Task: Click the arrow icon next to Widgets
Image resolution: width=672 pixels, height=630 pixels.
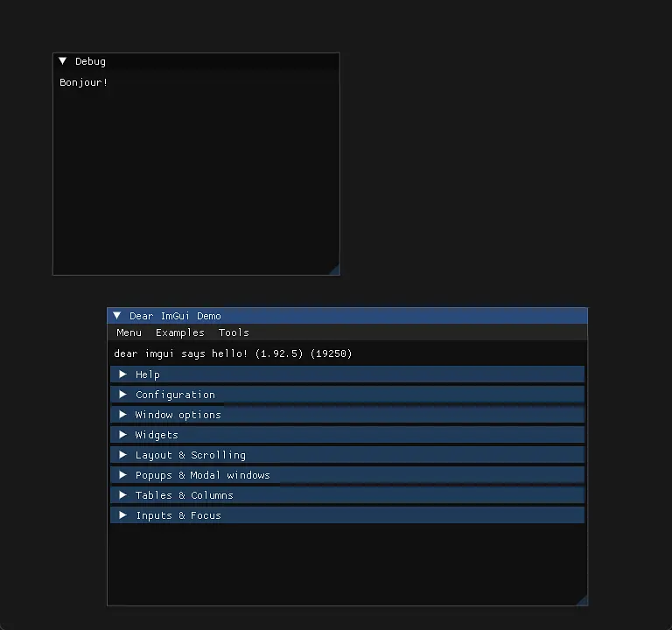Action: (x=123, y=435)
